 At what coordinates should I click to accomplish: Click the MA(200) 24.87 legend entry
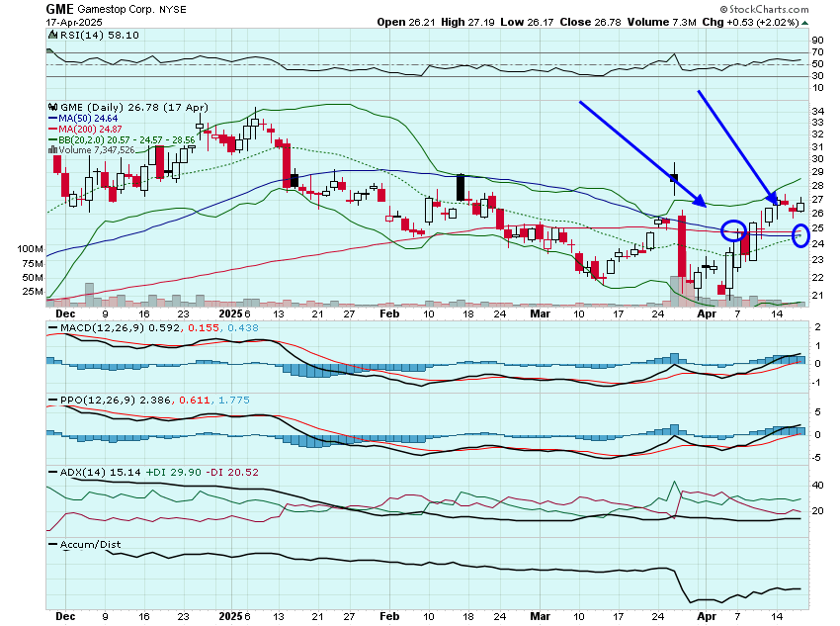pos(90,130)
